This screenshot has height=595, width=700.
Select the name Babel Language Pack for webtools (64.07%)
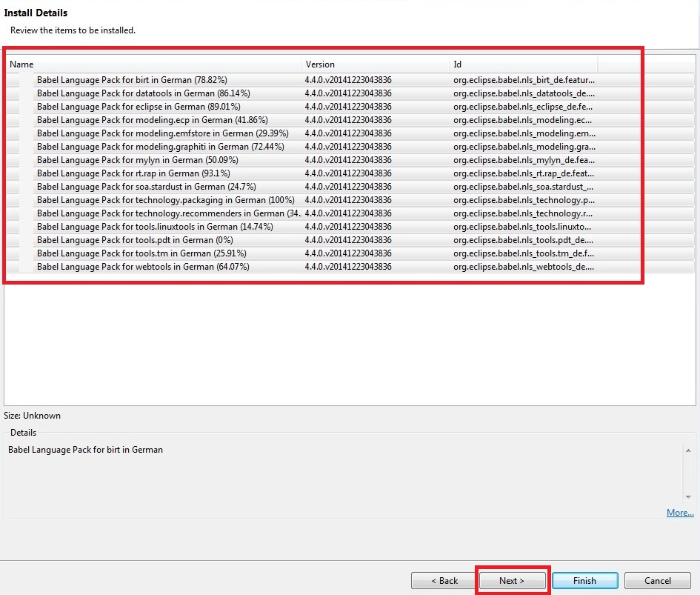pyautogui.click(x=143, y=267)
